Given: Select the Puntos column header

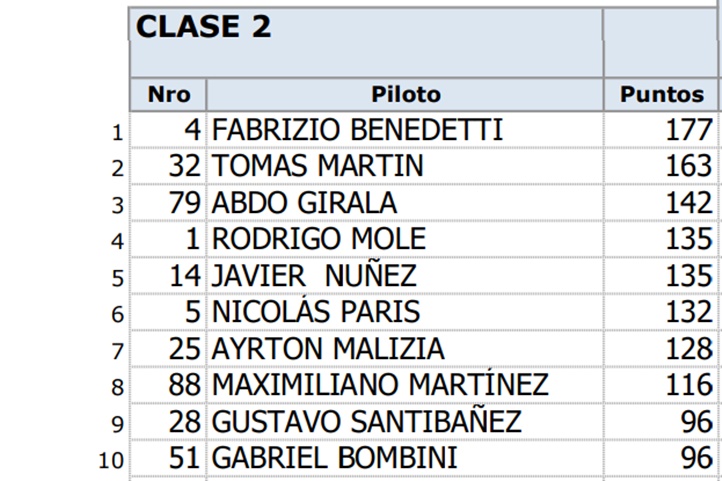Looking at the screenshot, I should [x=661, y=95].
